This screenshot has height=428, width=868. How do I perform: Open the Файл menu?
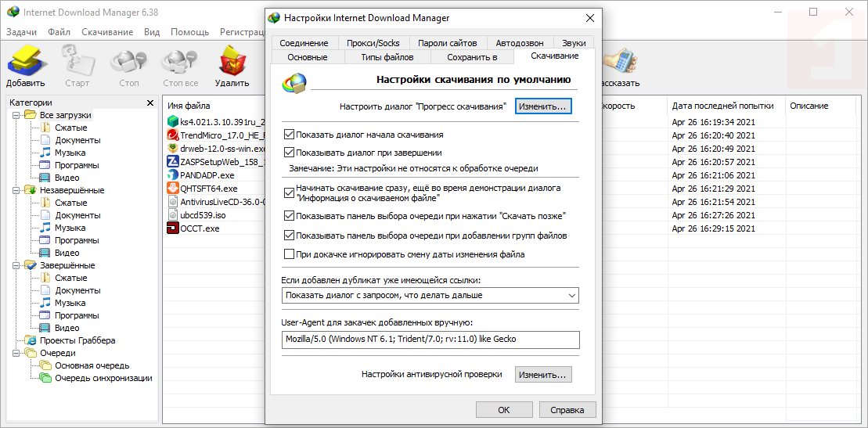point(59,31)
